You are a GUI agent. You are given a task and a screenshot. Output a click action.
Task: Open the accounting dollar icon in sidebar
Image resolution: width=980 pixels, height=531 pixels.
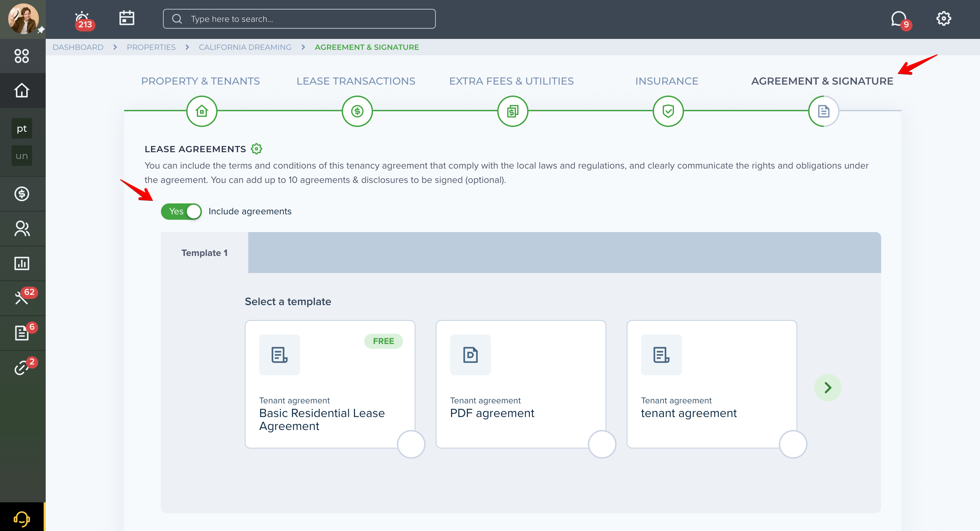tap(22, 194)
